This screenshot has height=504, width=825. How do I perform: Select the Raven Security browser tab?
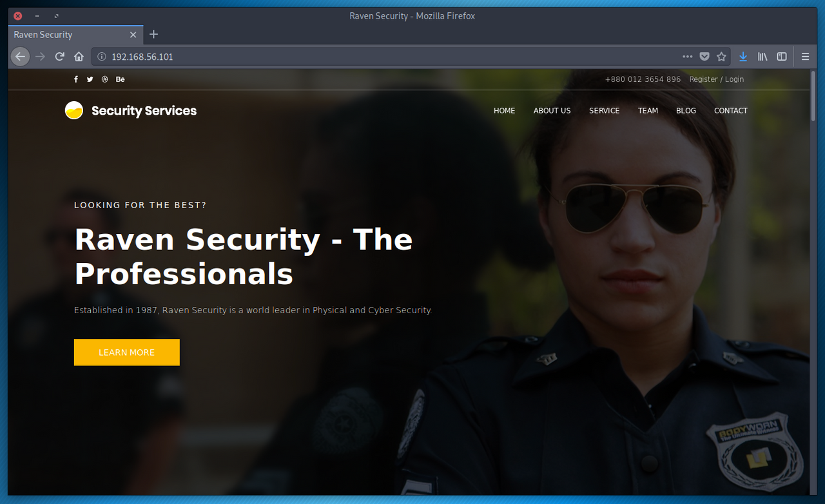tap(75, 35)
